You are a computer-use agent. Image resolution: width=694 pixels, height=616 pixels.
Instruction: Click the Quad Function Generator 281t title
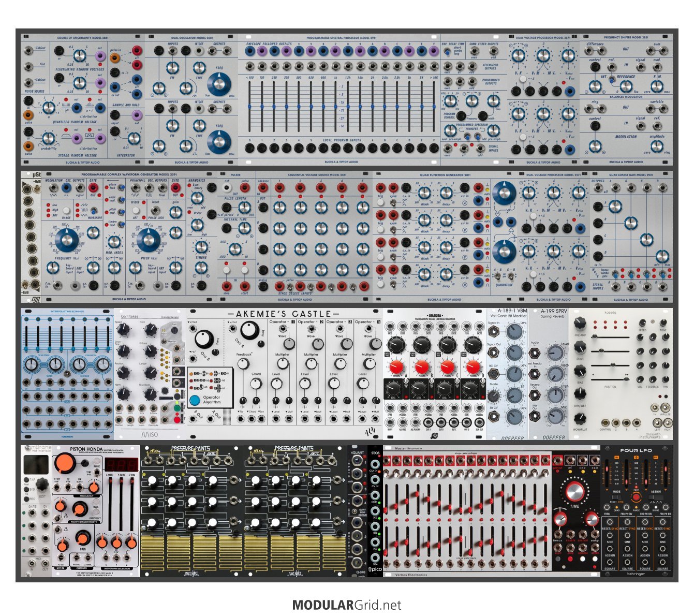(x=445, y=175)
